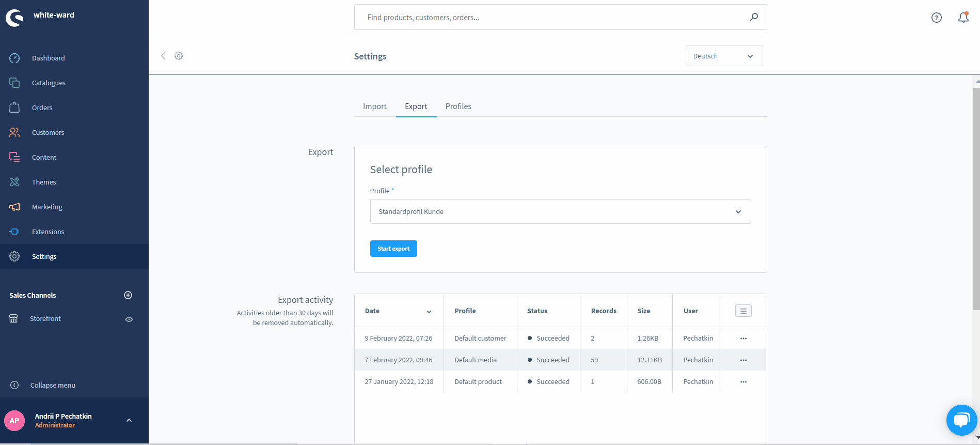This screenshot has width=980, height=445.
Task: Click the "Default customer" profile cell
Action: click(480, 338)
